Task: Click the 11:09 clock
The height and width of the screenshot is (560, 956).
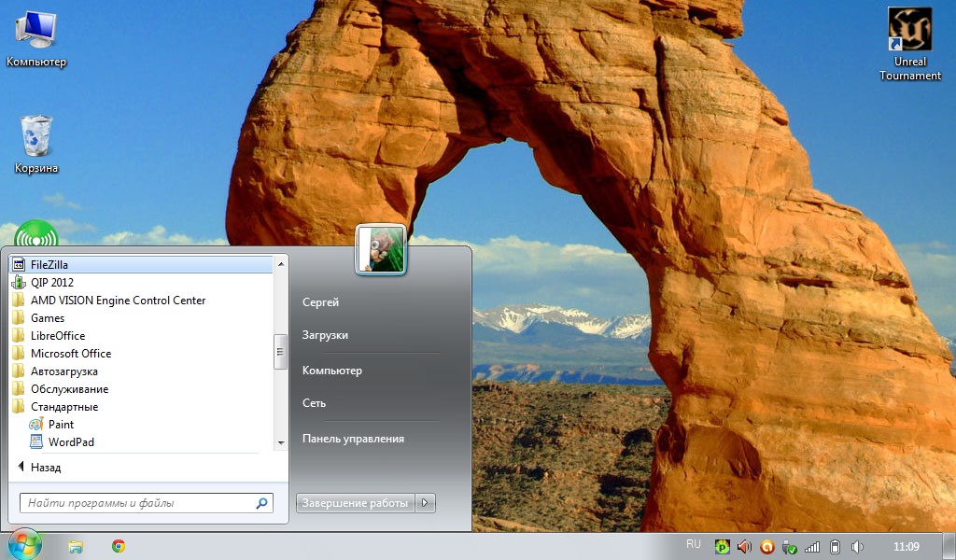Action: pos(906,547)
